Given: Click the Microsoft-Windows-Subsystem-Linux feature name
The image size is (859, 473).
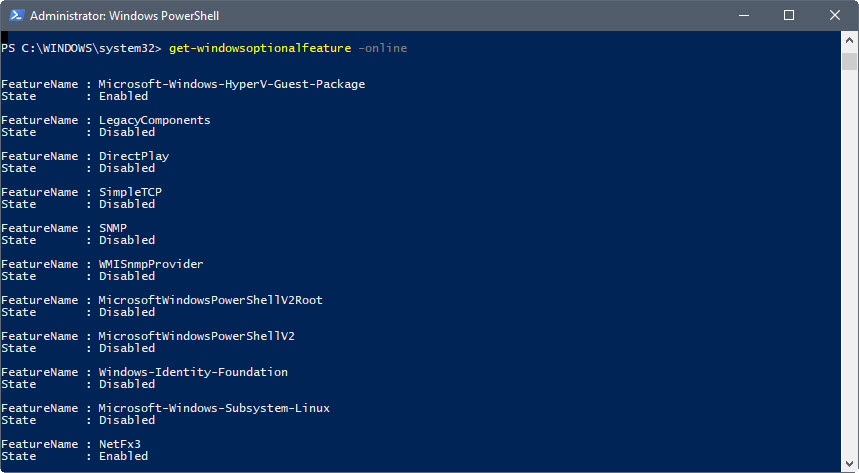Looking at the screenshot, I should [214, 408].
